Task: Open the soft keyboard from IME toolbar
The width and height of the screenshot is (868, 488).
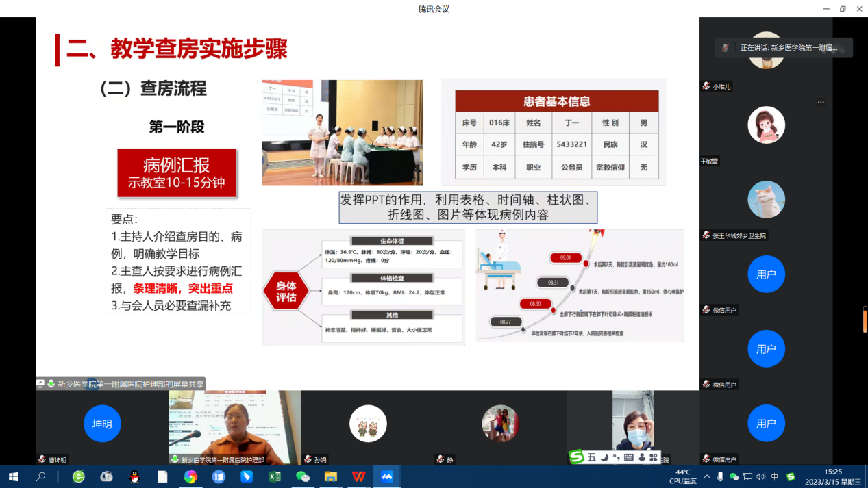Action: tap(628, 457)
